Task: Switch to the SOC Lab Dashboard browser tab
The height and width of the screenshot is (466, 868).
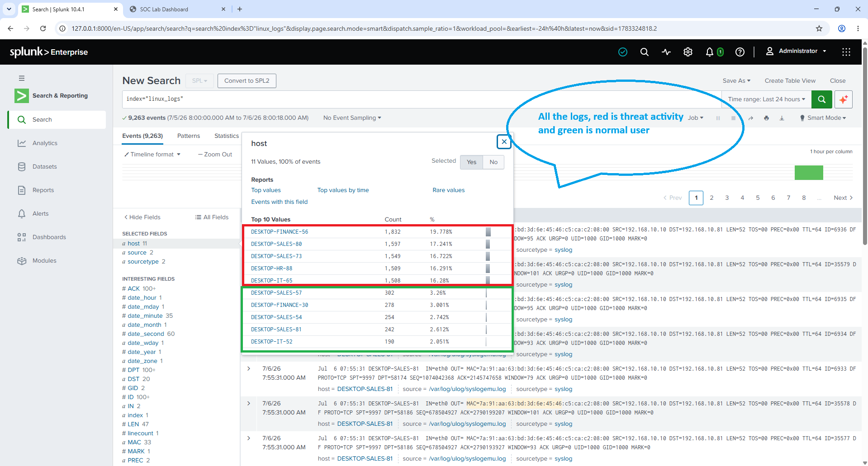Action: pos(178,9)
